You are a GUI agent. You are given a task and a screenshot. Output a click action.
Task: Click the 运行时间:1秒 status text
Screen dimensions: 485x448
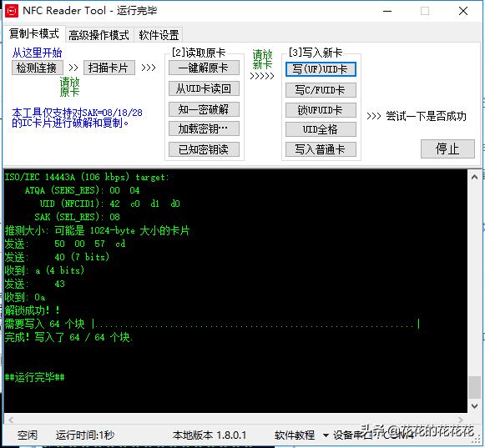click(x=85, y=435)
